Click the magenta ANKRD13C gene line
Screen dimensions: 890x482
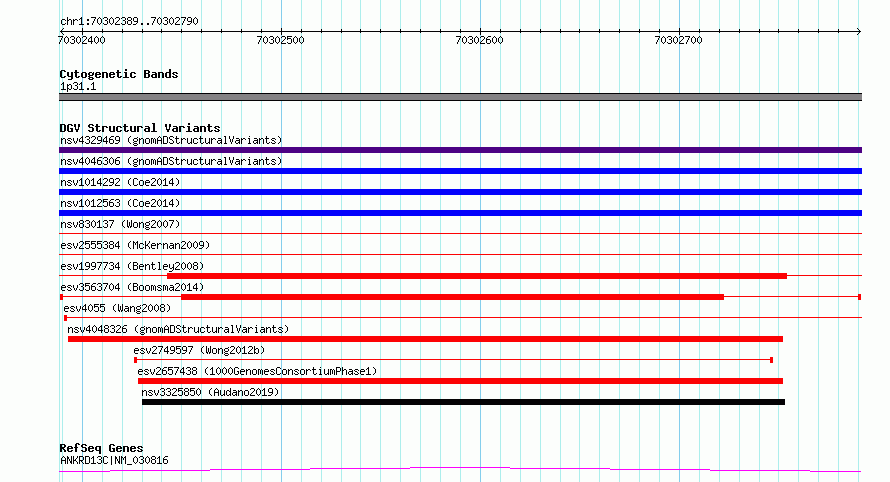coord(460,469)
